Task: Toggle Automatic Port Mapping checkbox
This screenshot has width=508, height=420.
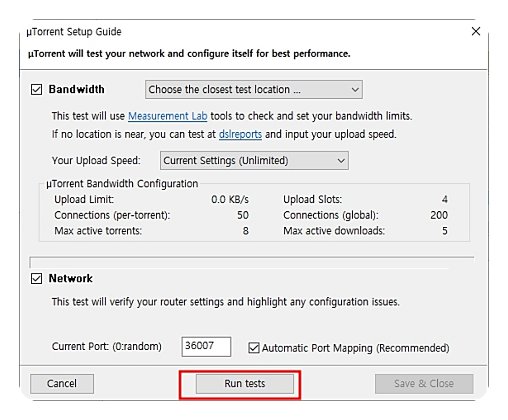Action: [254, 348]
